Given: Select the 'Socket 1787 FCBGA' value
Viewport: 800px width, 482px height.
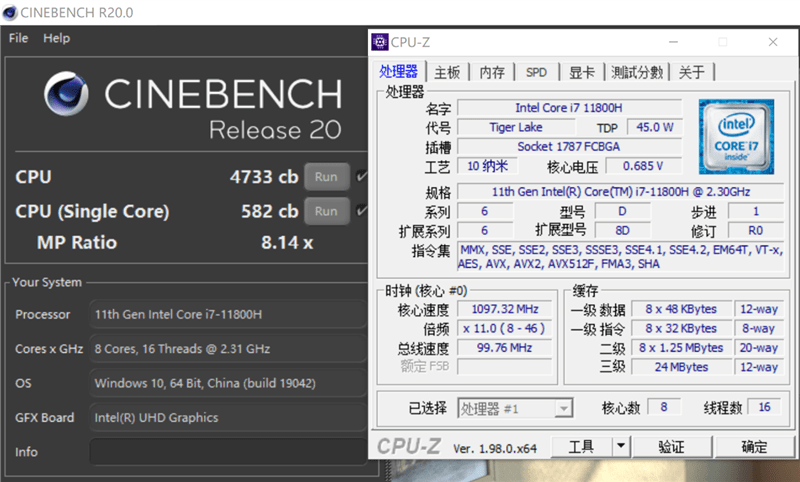Looking at the screenshot, I should tap(569, 147).
